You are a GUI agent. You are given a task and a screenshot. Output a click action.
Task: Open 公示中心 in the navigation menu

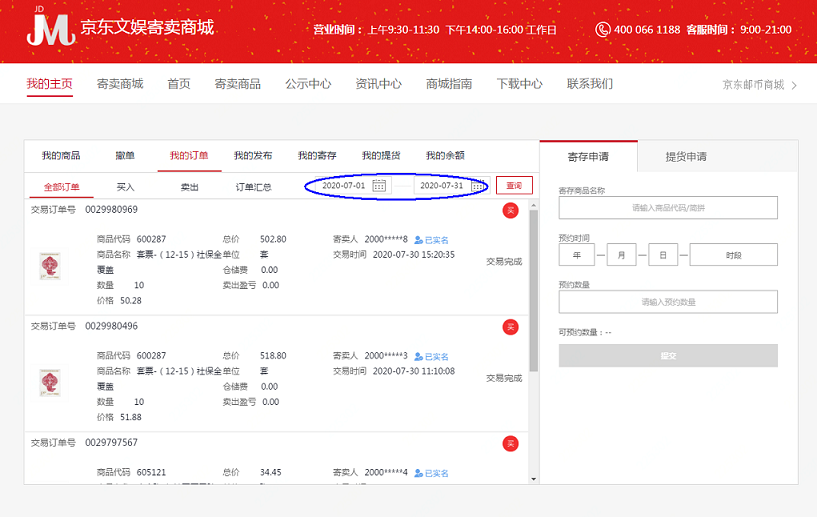point(308,84)
